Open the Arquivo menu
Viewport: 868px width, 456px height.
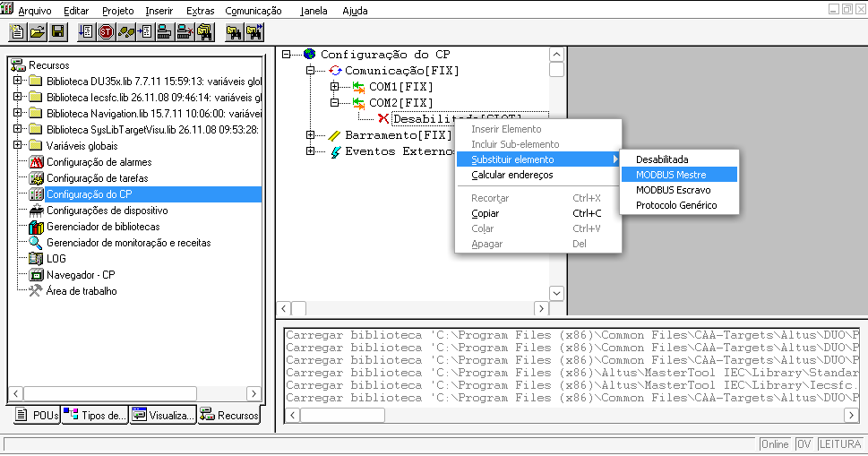(35, 11)
